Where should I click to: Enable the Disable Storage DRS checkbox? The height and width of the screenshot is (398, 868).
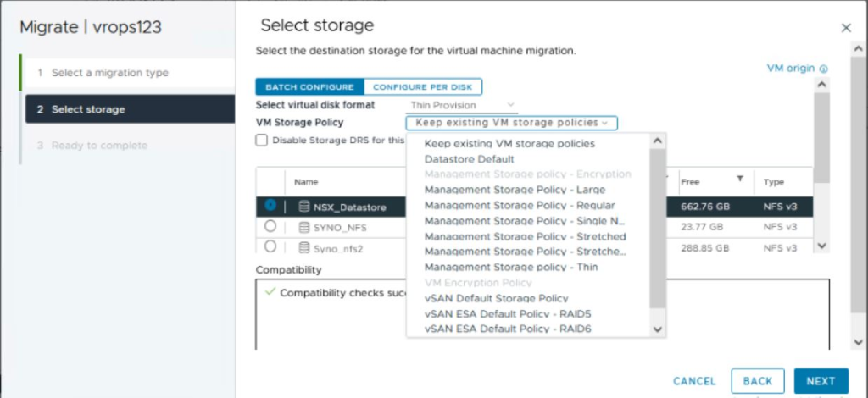(x=261, y=140)
